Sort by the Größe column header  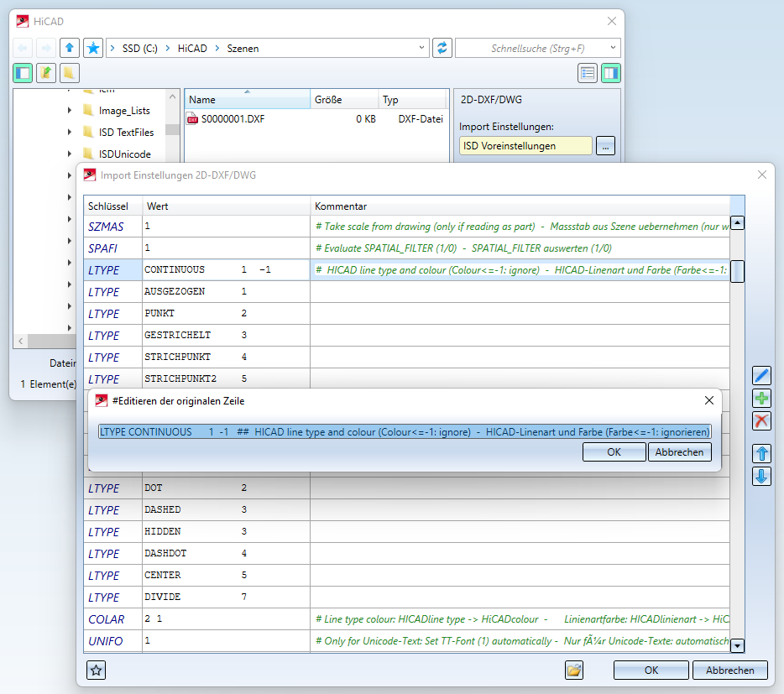(x=344, y=100)
